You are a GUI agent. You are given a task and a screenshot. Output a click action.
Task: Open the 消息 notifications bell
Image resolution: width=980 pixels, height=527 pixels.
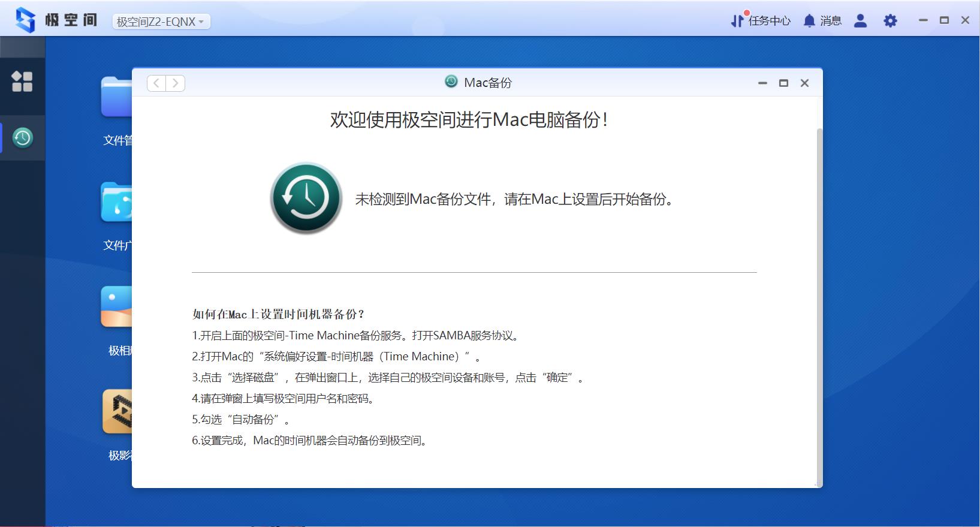[822, 21]
